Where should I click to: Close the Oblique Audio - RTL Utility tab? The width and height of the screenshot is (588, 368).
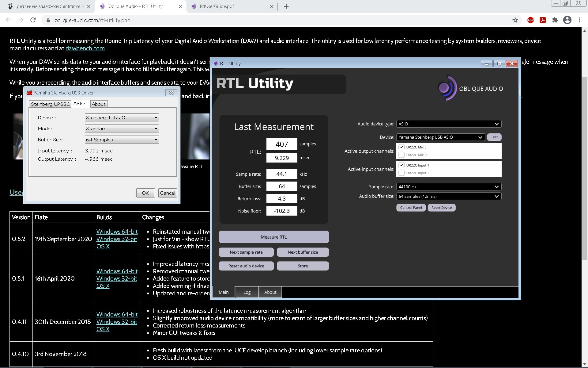(180, 6)
